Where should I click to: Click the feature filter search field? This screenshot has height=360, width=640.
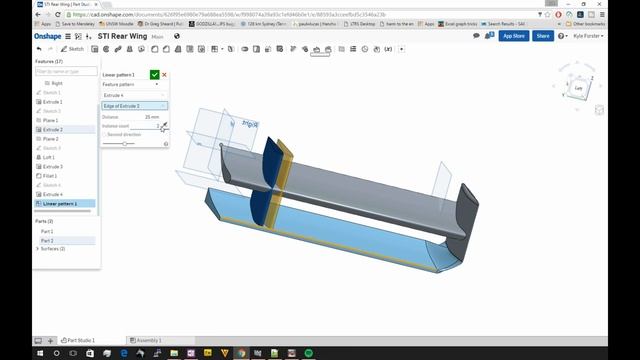(66, 71)
